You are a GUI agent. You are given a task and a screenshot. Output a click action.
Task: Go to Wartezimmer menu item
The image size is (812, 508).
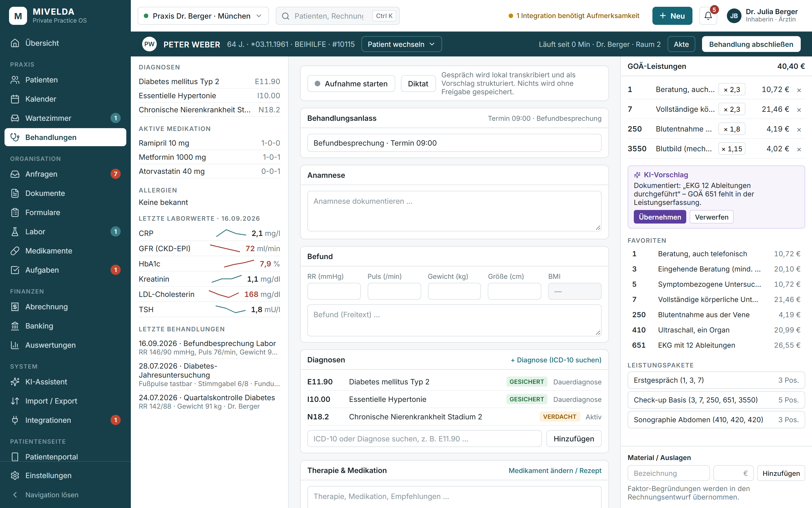coord(65,118)
